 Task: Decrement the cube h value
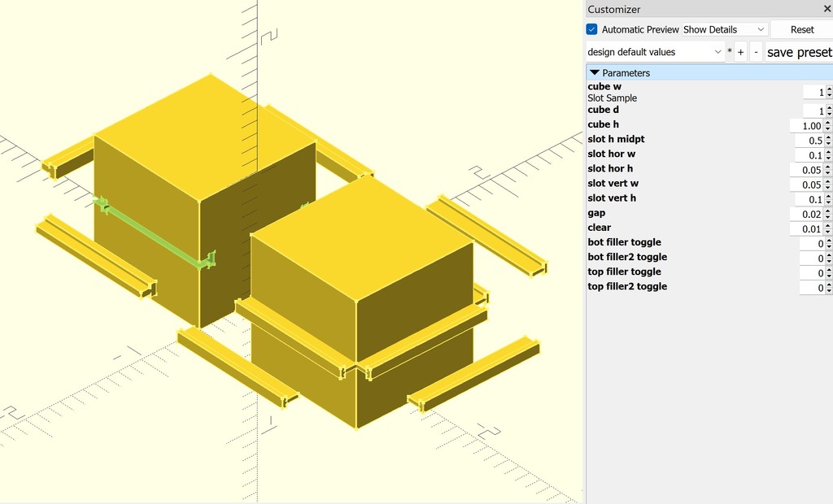tap(828, 128)
